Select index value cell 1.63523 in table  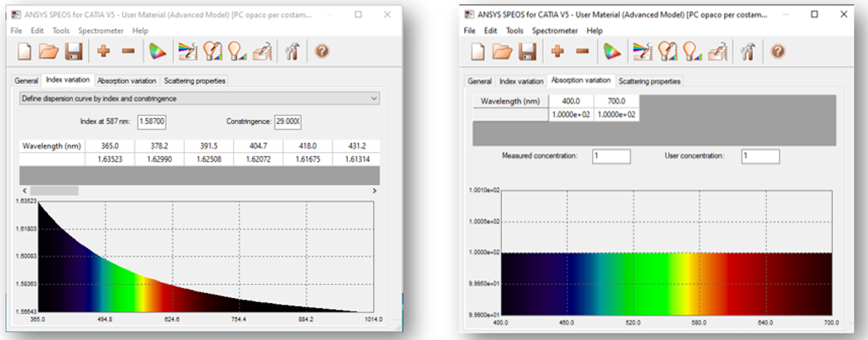click(x=109, y=158)
